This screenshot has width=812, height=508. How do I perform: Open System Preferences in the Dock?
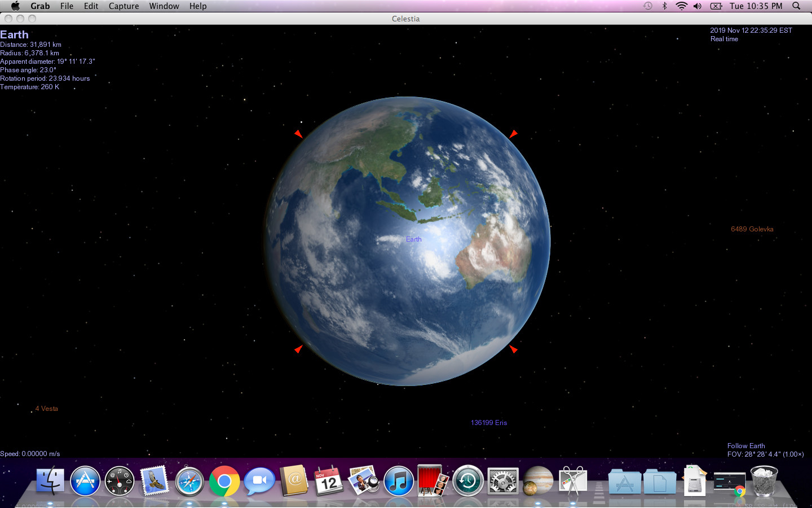point(503,481)
